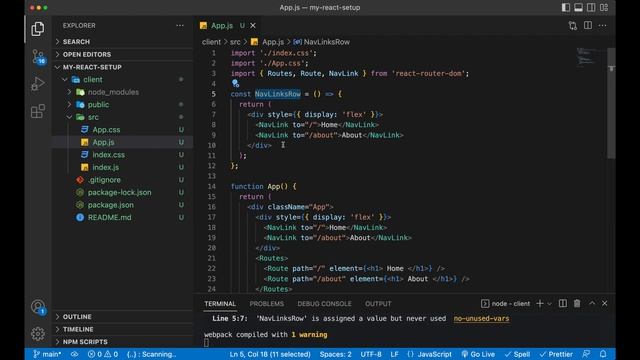This screenshot has width=640, height=360.
Task: Open Run and Debug view
Action: 38,84
